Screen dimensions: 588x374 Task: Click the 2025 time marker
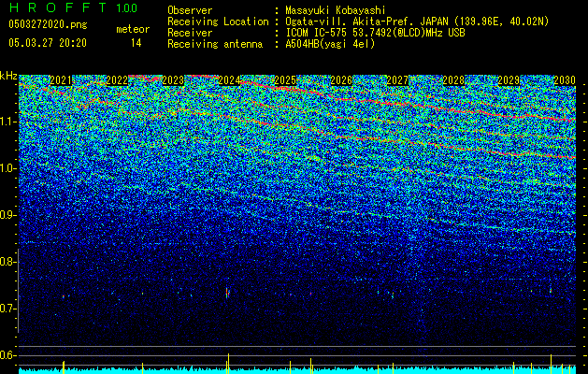click(285, 80)
